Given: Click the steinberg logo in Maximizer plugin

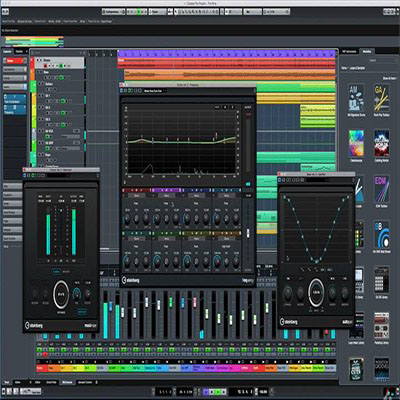Looking at the screenshot, I should (x=34, y=325).
